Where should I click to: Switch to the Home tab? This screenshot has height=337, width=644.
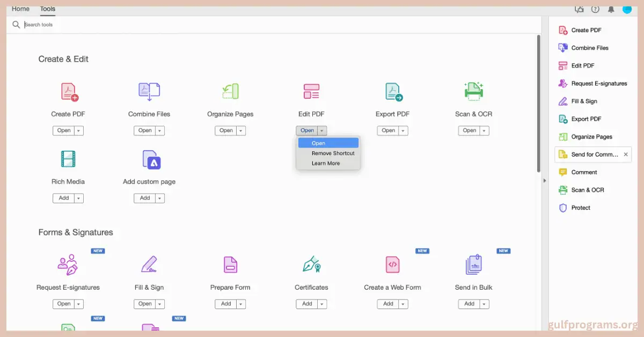click(20, 9)
